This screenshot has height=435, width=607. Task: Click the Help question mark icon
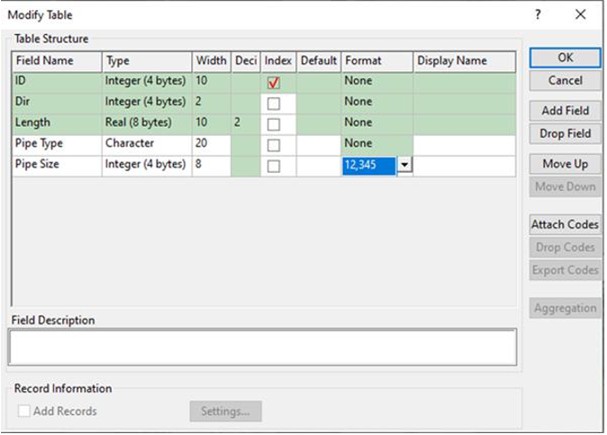point(538,15)
